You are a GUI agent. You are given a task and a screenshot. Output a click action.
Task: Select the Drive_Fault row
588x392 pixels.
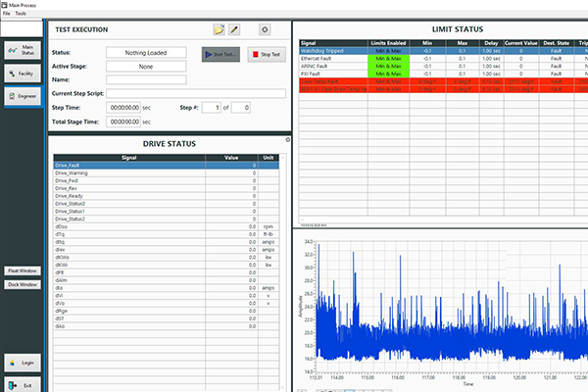(x=167, y=166)
